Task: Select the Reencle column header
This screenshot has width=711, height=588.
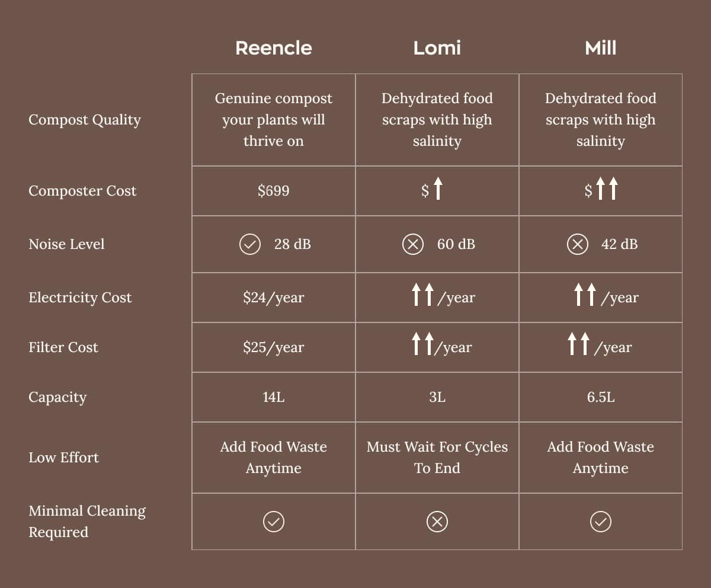Action: point(274,48)
